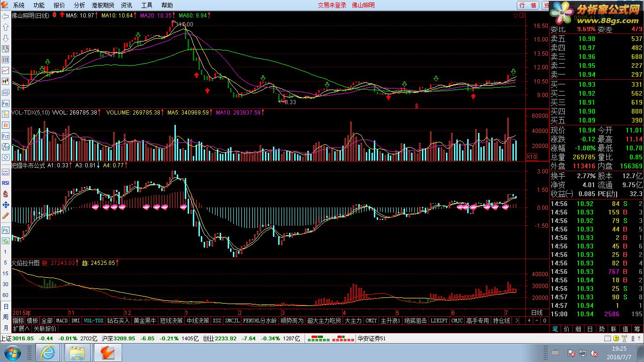Select the 黄金黑牛 indicator tab
This screenshot has width=644, height=362.
[x=144, y=321]
